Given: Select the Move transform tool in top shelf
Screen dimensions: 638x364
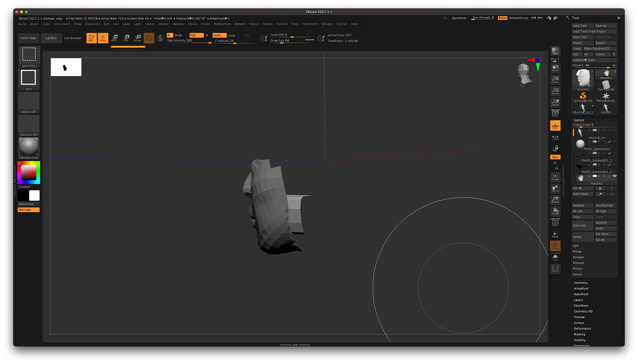Looking at the screenshot, I should (x=114, y=38).
